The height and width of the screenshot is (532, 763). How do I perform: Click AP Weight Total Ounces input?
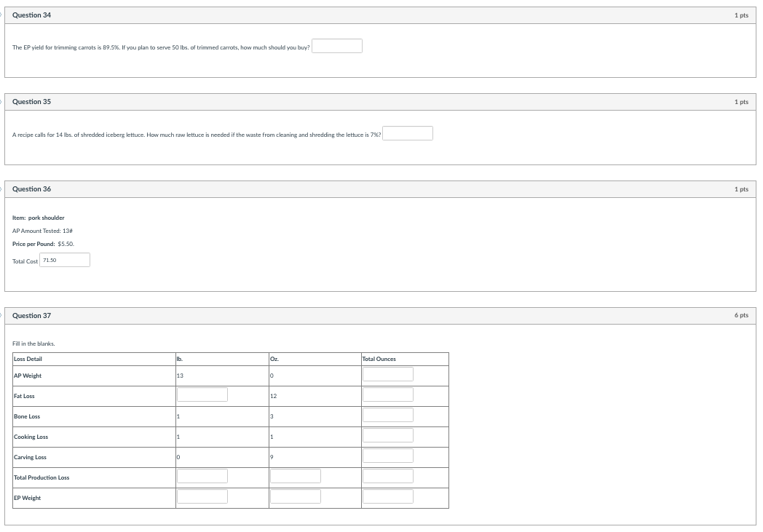[388, 374]
